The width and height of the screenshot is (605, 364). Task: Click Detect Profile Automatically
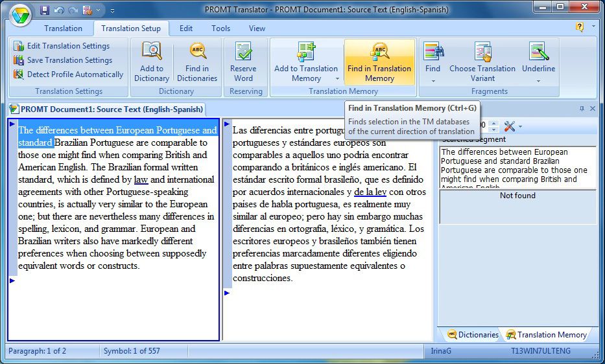tap(68, 74)
